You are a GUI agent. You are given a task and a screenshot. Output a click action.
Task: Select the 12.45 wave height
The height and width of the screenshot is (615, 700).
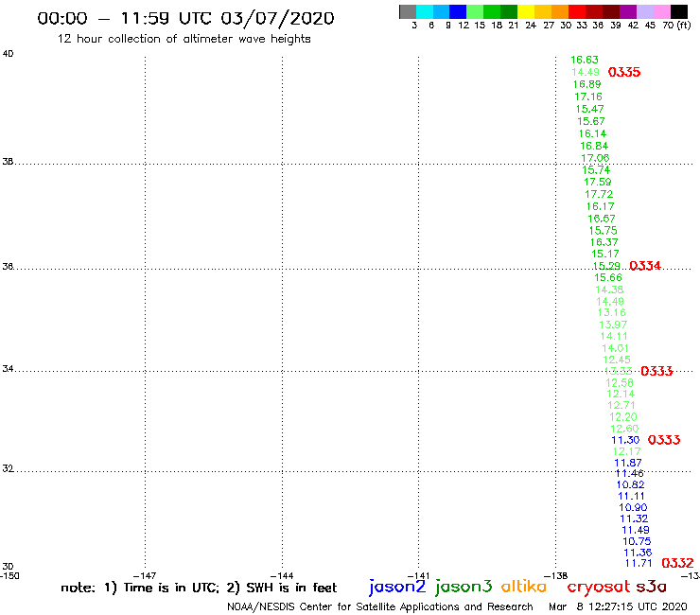(617, 360)
